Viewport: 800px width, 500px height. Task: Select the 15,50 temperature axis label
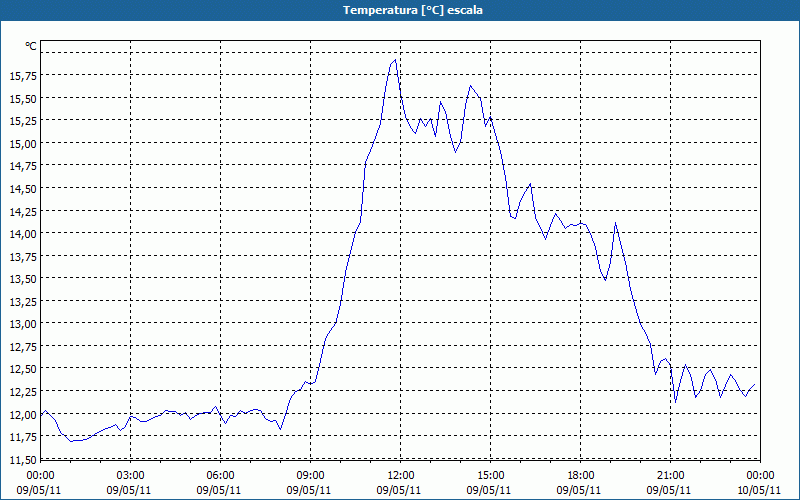point(23,98)
